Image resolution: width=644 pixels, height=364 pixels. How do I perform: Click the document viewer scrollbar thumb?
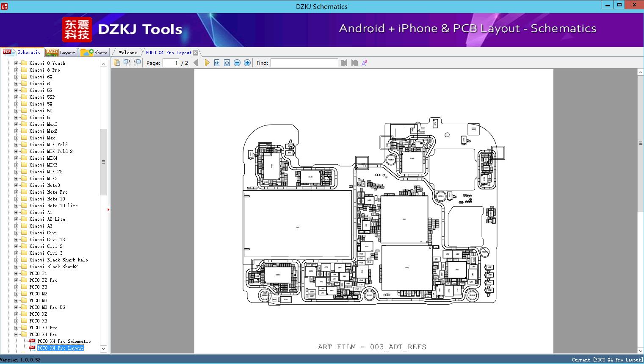641,143
